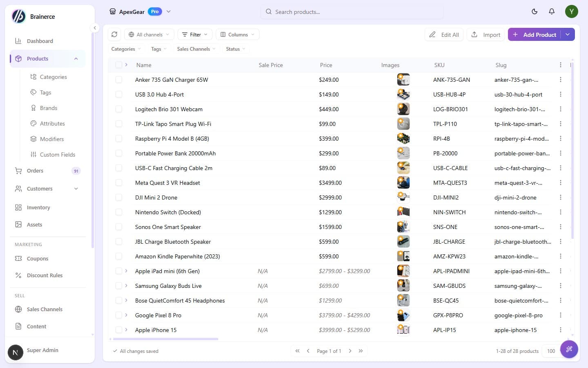Open user avatar Y menu
Screen dimensions: 588x368
pos(572,11)
